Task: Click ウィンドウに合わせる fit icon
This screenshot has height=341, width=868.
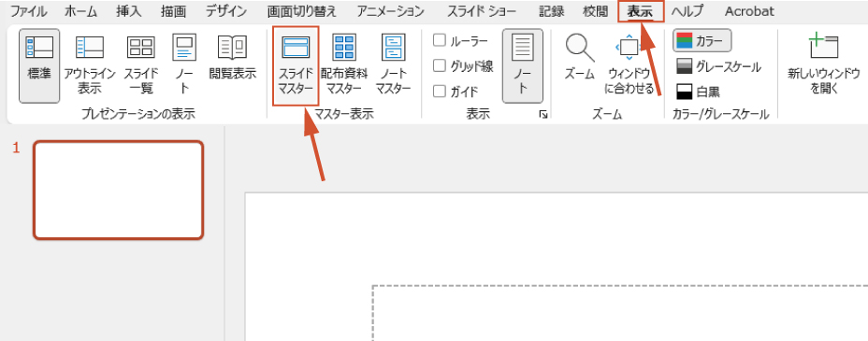Action: (629, 48)
